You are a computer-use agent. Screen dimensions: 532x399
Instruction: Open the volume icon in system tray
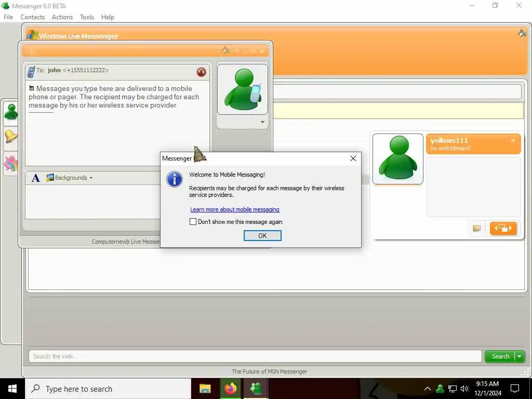tap(464, 389)
